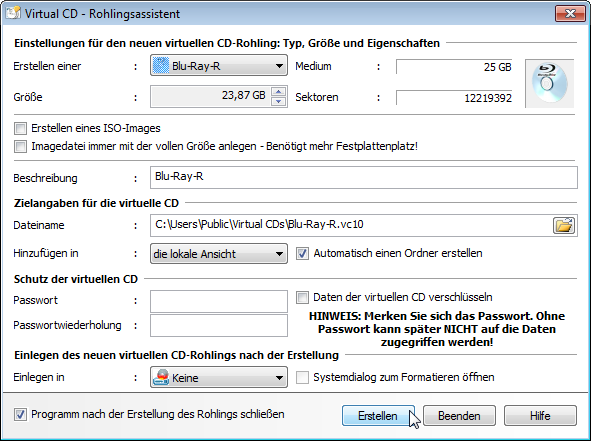Image resolution: width=591 pixels, height=441 pixels.
Task: Click the drive icon in the Einlegen in dropdown
Action: coord(161,377)
